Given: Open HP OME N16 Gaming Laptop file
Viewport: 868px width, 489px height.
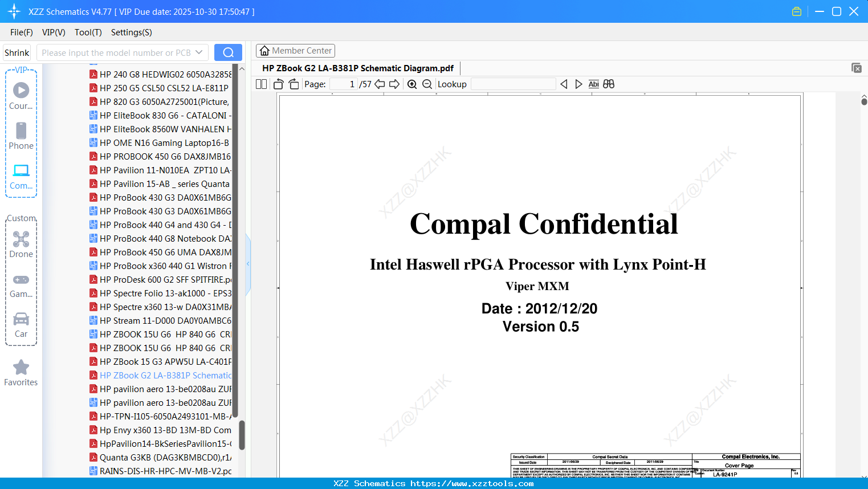Looking at the screenshot, I should click(x=161, y=142).
